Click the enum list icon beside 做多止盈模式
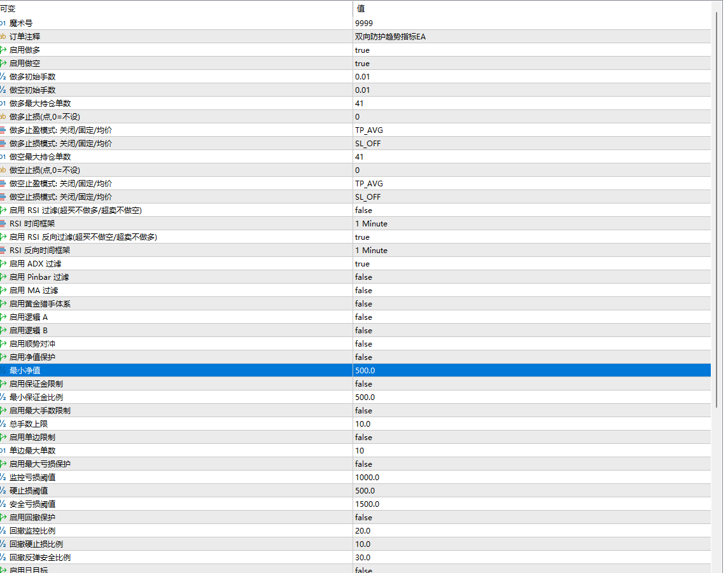 click(3, 130)
